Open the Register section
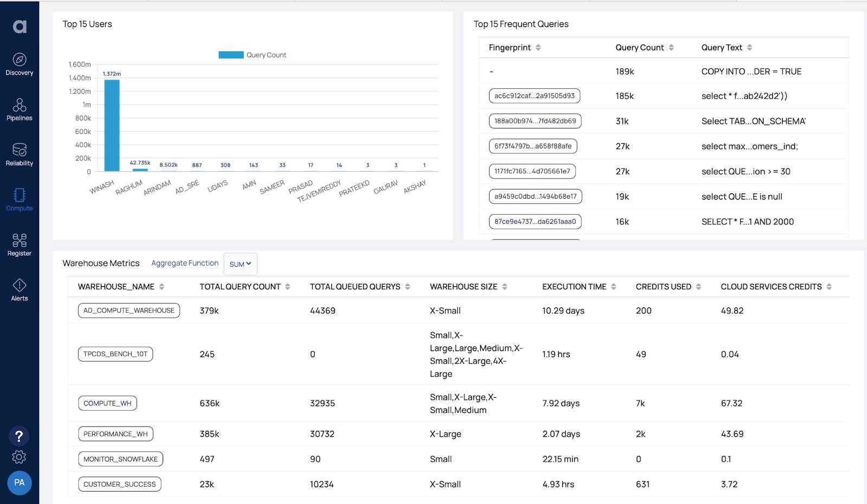The width and height of the screenshot is (867, 504). coord(19,244)
